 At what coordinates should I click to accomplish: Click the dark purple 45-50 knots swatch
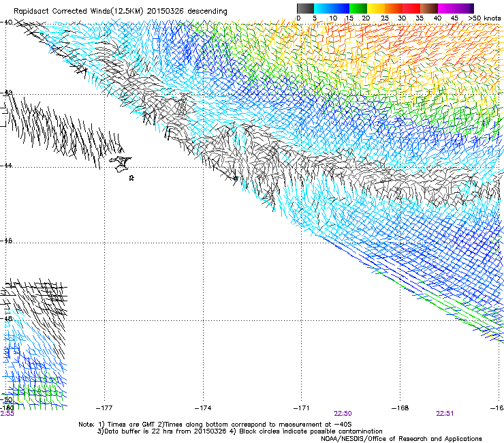(464, 8)
